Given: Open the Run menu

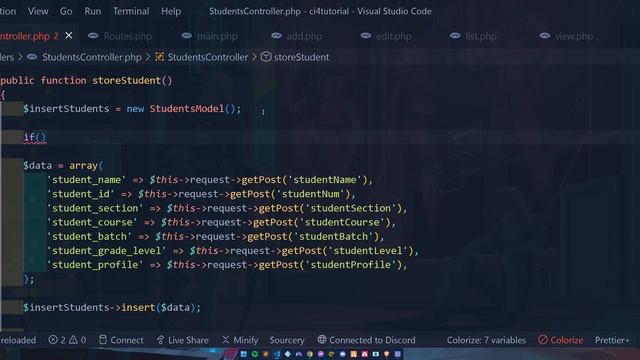Looking at the screenshot, I should point(93,11).
